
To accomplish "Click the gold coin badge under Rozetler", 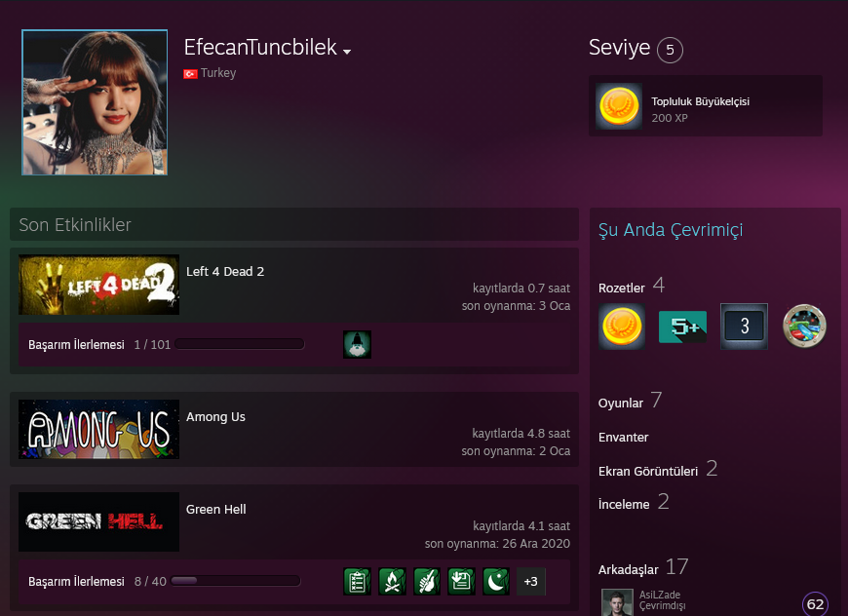I will 622,327.
